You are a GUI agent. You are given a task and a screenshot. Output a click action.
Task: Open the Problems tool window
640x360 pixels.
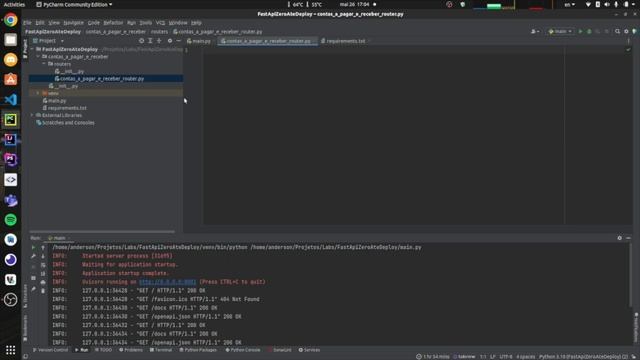131,350
